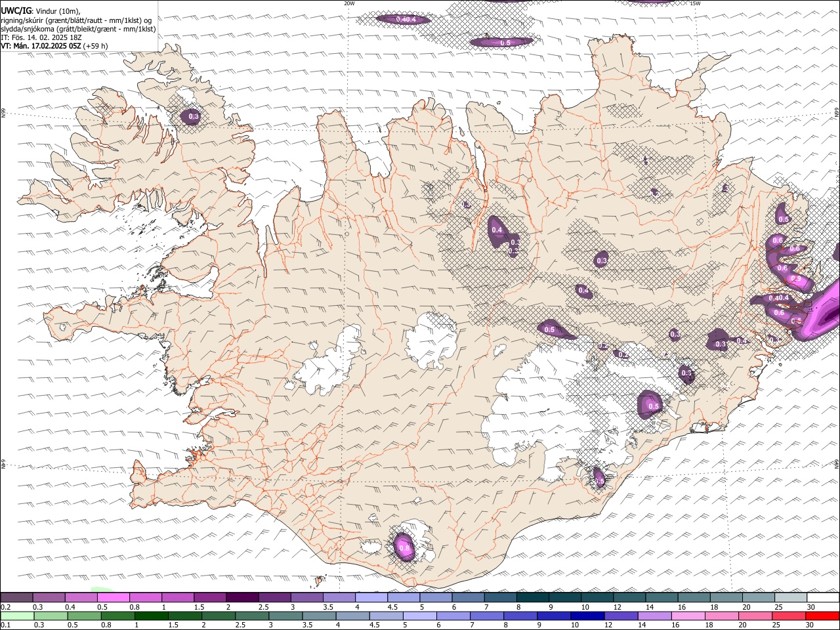
Task: Select the white swatch above 30, upper scale
Action: click(822, 597)
